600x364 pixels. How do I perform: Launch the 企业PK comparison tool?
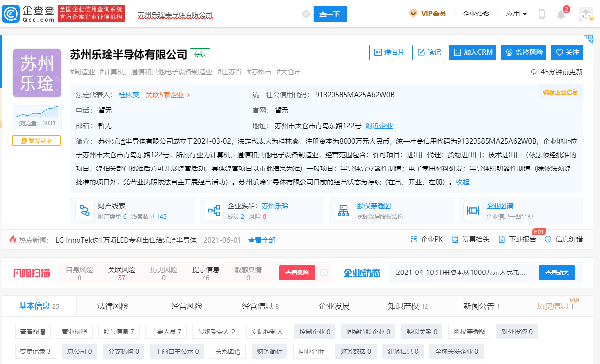[x=426, y=239]
